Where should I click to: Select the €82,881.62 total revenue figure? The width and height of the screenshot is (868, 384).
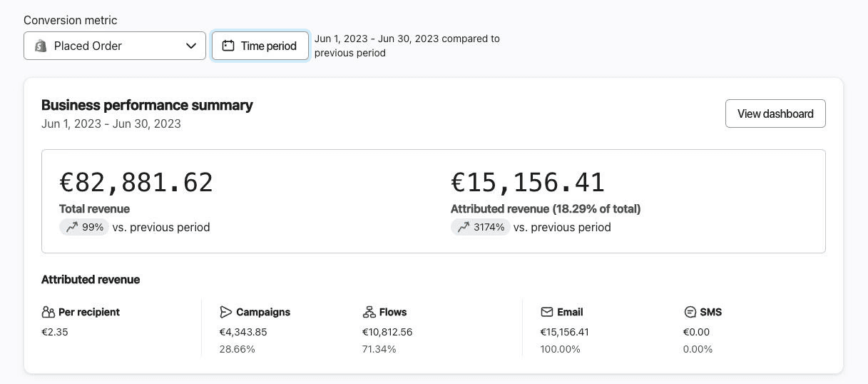tap(136, 183)
